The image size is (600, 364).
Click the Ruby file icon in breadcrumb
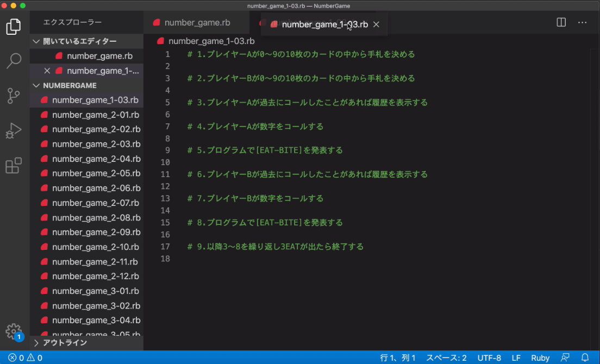point(161,41)
